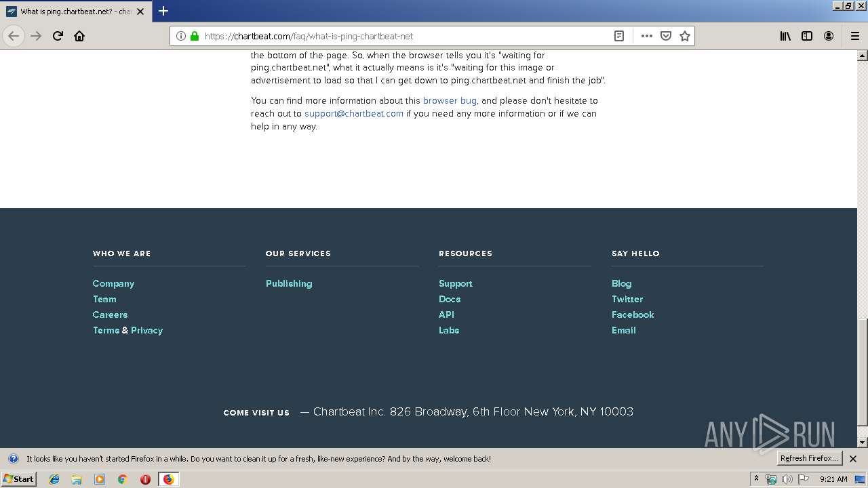Open the API link
This screenshot has height=488, width=868.
[x=446, y=314]
